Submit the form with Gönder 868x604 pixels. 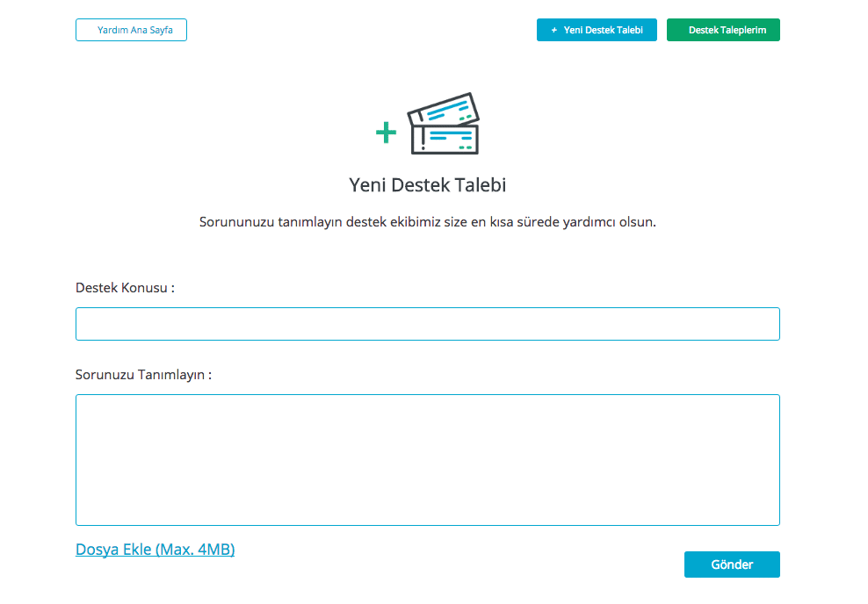731,564
